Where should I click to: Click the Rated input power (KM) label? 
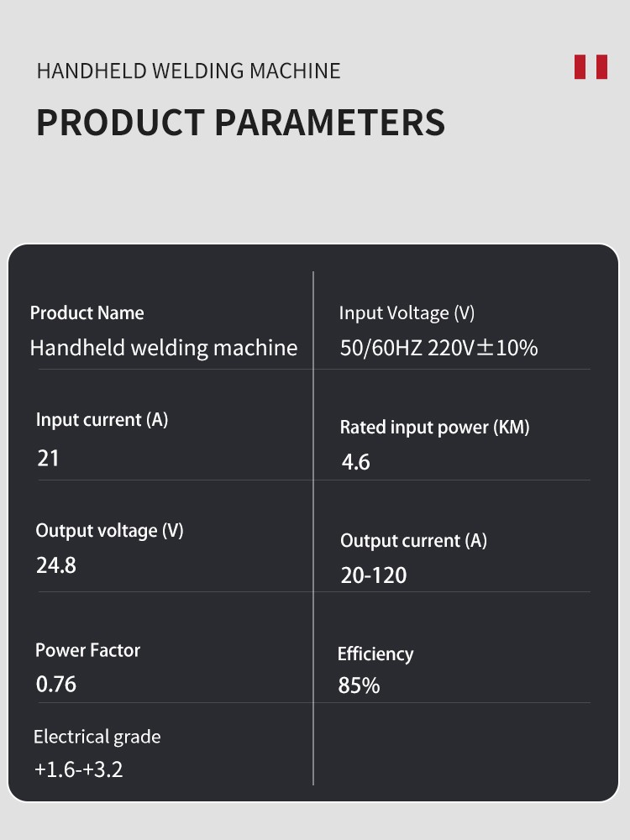(434, 428)
